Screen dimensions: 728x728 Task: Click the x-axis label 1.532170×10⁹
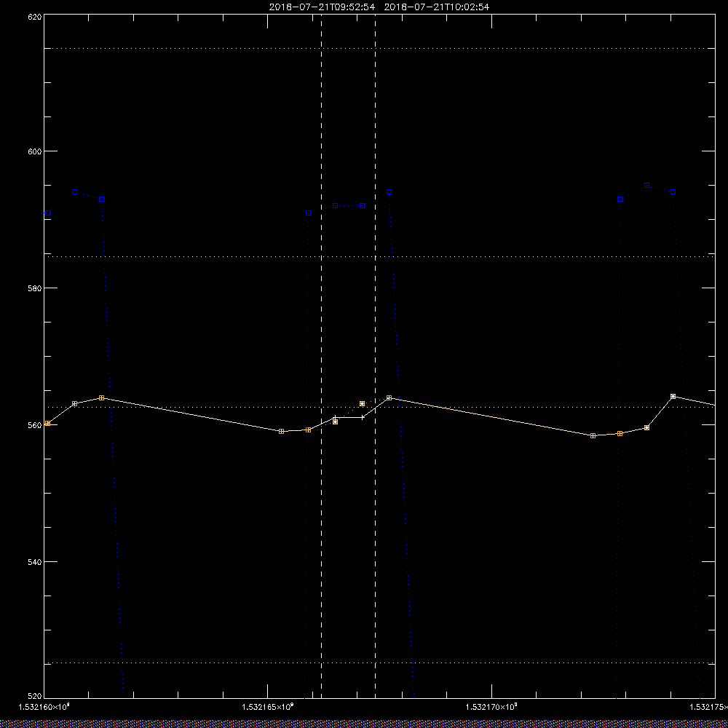[491, 707]
